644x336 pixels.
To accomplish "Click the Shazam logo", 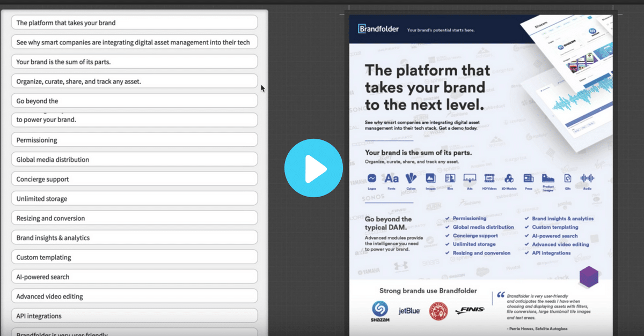I will coord(380,311).
